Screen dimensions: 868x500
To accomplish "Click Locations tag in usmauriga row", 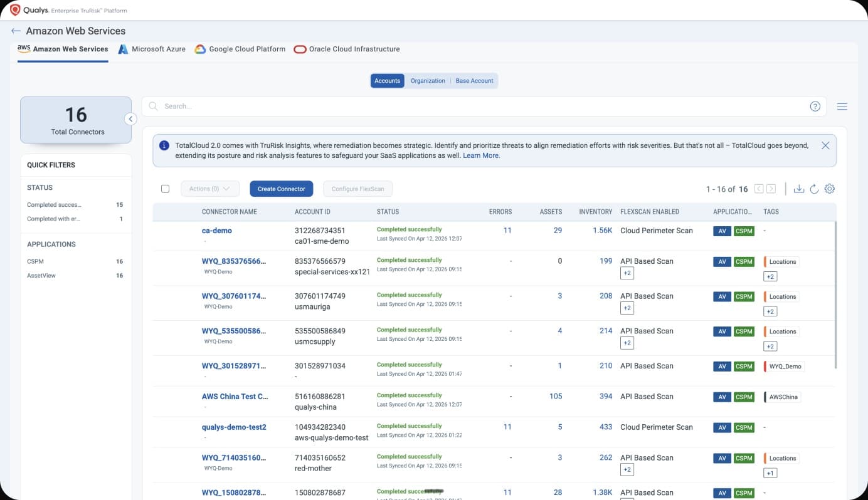I will [781, 297].
